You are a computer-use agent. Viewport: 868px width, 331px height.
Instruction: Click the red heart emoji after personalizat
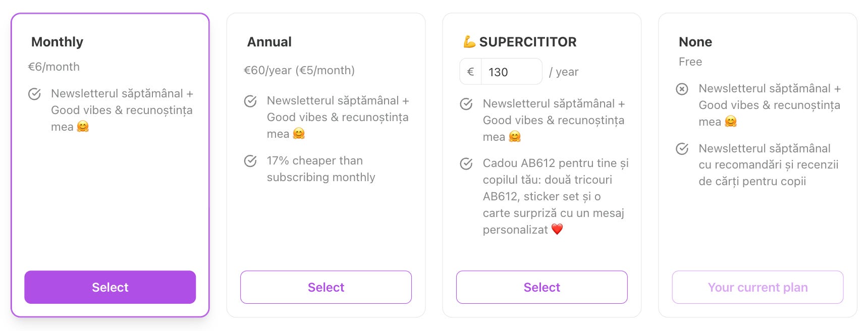coord(557,230)
